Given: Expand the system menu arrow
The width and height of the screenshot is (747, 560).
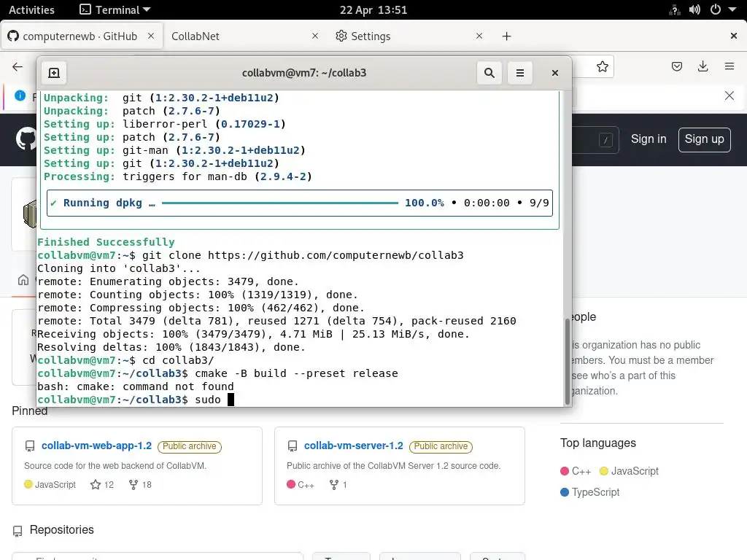Looking at the screenshot, I should coord(732,9).
